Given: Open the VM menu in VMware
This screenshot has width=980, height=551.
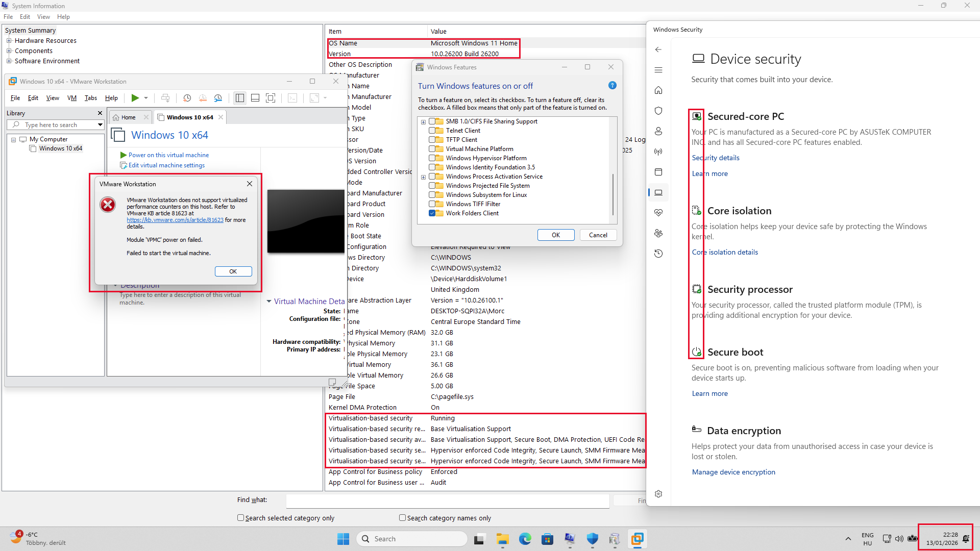Looking at the screenshot, I should click(71, 98).
